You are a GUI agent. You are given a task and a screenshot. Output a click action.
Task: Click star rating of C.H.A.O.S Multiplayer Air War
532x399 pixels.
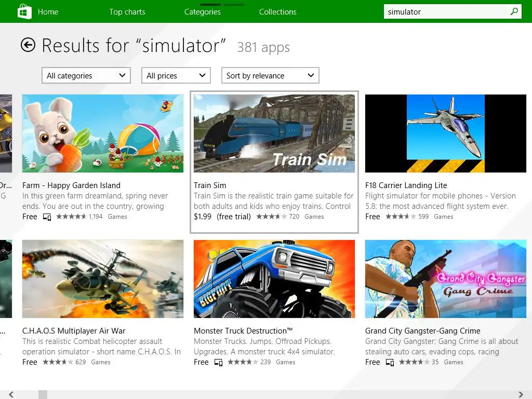[58, 362]
